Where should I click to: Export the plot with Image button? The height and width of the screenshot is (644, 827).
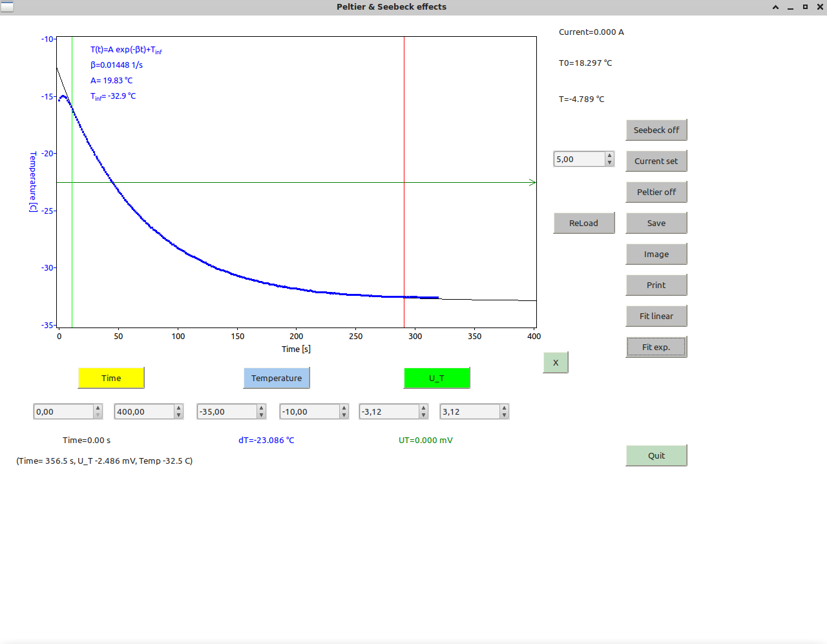[656, 254]
